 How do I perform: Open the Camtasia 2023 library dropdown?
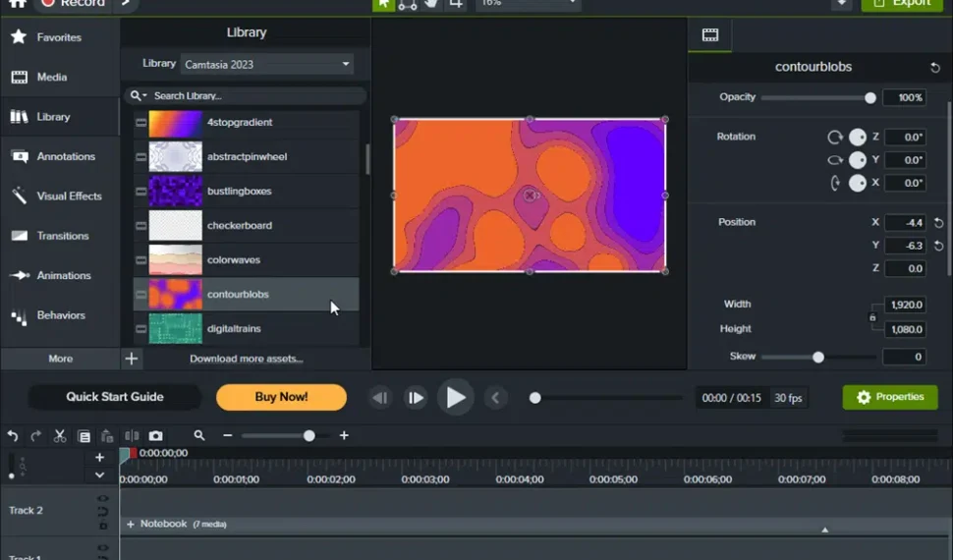[266, 65]
